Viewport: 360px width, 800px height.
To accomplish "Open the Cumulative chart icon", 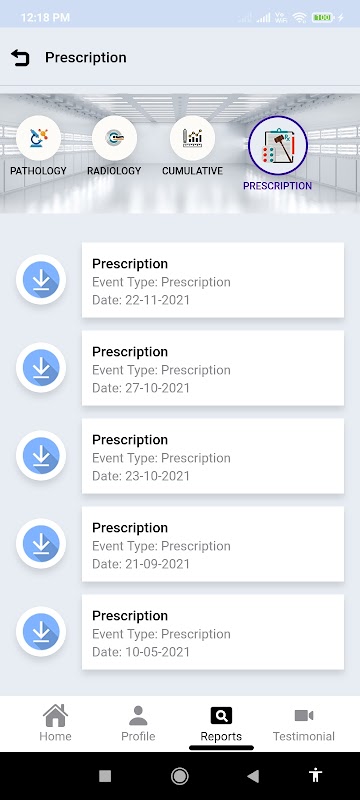I will [x=192, y=138].
